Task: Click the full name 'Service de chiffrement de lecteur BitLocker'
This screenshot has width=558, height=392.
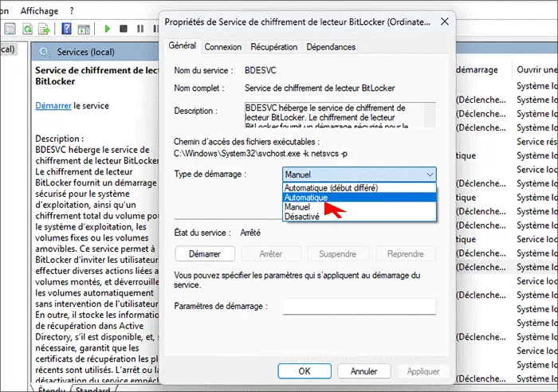Action: [320, 88]
